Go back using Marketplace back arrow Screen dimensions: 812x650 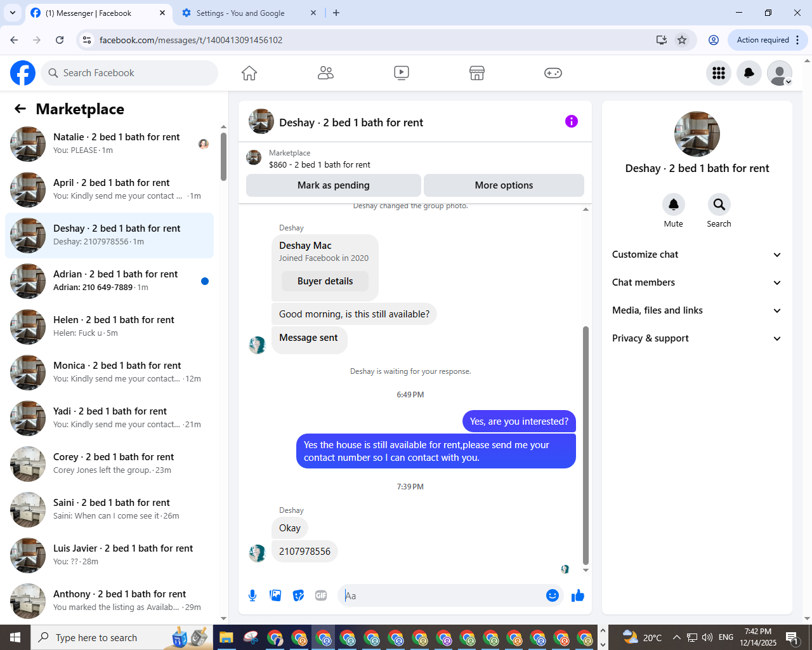(20, 109)
